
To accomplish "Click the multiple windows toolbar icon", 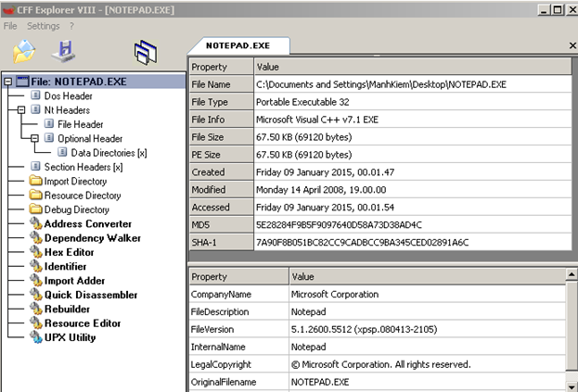I will pyautogui.click(x=146, y=53).
